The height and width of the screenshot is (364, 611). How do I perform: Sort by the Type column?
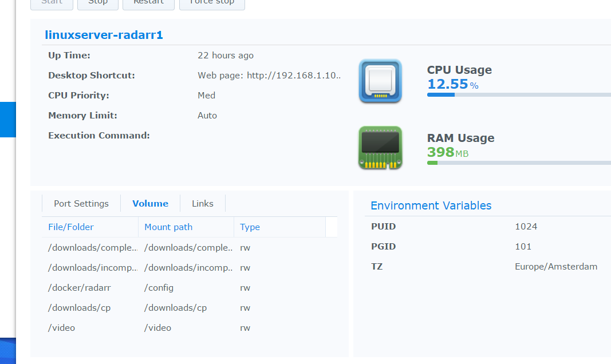250,227
